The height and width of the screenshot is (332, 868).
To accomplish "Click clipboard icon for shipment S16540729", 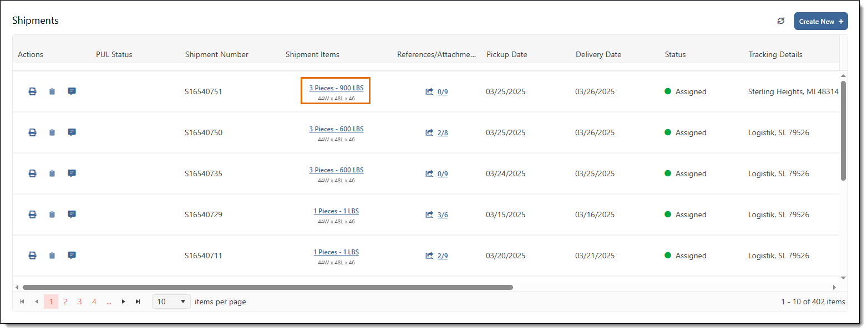I will tap(52, 214).
